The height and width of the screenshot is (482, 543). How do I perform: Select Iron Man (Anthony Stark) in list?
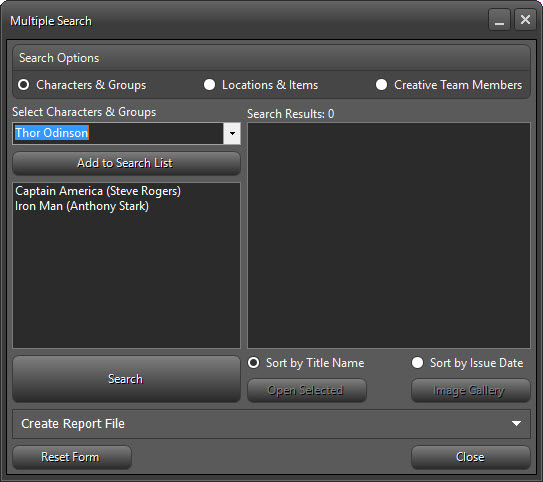click(82, 206)
